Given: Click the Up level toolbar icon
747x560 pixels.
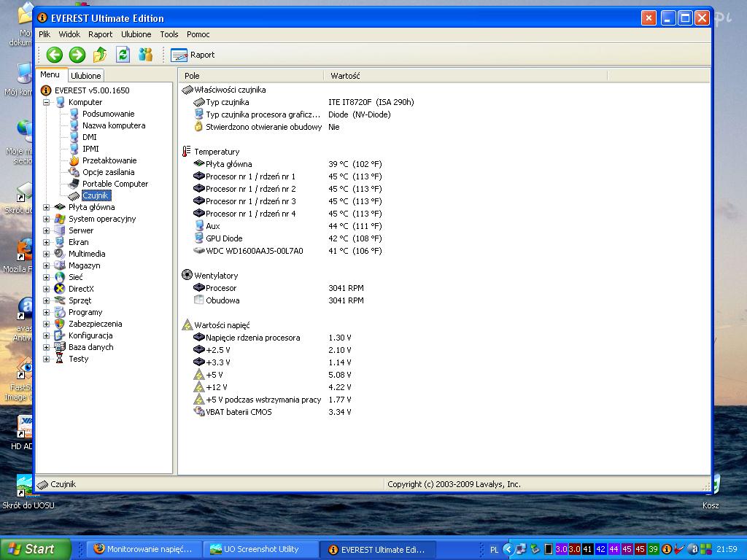Looking at the screenshot, I should coord(100,55).
